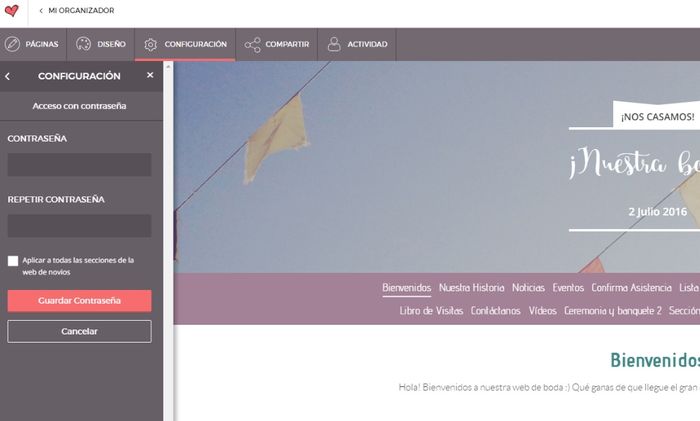
Task: Click the 'Hola! Bienvenidos a nuestra web' paragraph
Action: tap(549, 388)
